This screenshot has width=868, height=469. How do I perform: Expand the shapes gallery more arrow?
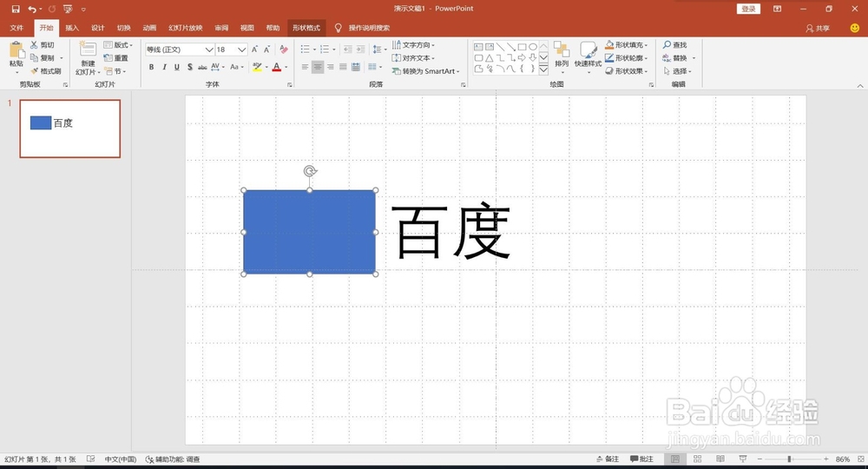click(543, 69)
